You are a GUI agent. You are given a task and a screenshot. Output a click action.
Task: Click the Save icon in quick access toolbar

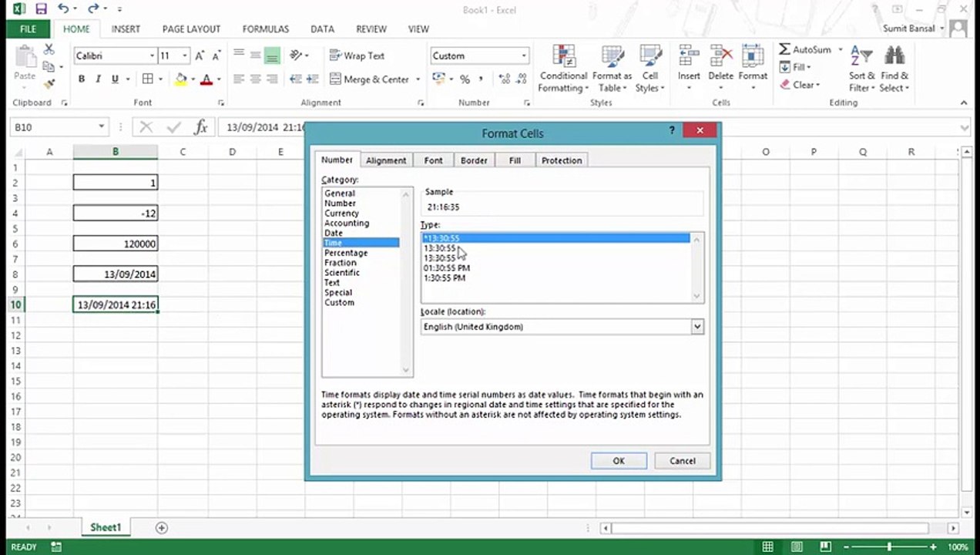[x=41, y=9]
